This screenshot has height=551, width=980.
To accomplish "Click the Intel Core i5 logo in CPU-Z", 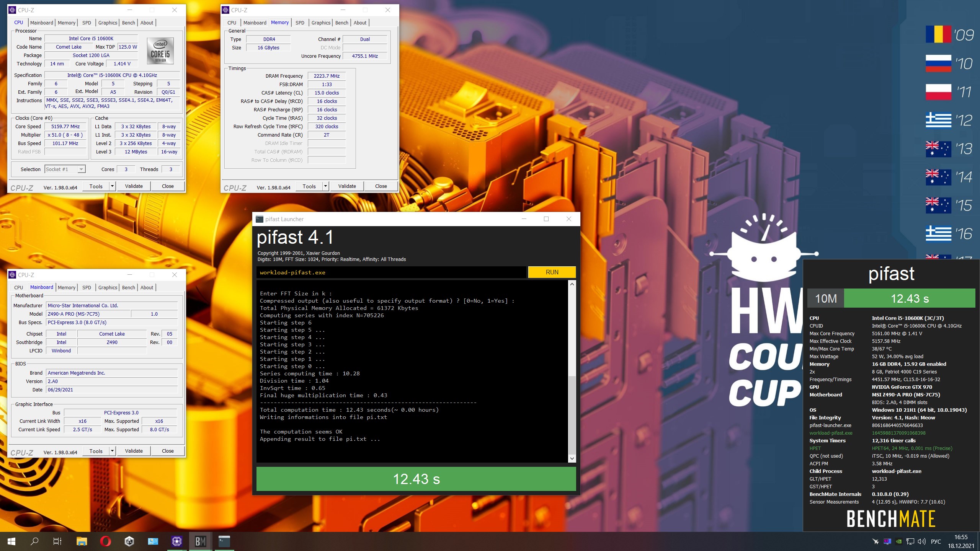I will tap(160, 51).
